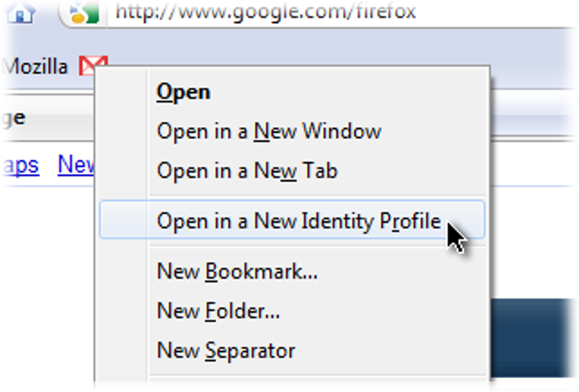Choose New Folder... in the context menu

(x=218, y=310)
